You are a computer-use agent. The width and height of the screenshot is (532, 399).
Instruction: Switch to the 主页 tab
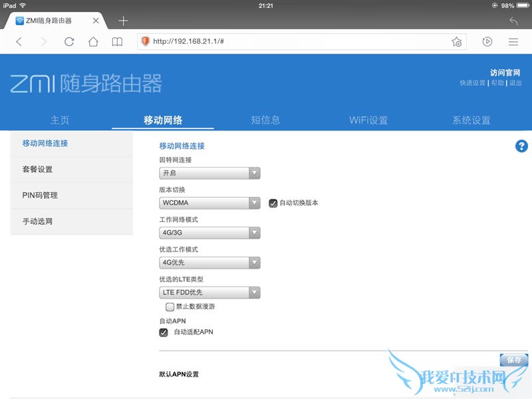(60, 120)
